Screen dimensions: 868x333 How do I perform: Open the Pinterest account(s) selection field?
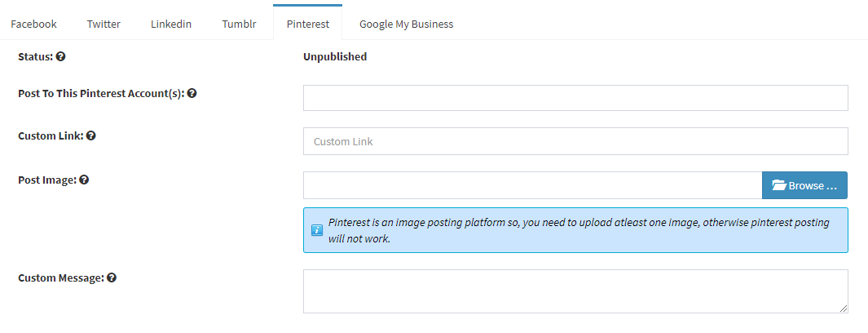575,98
